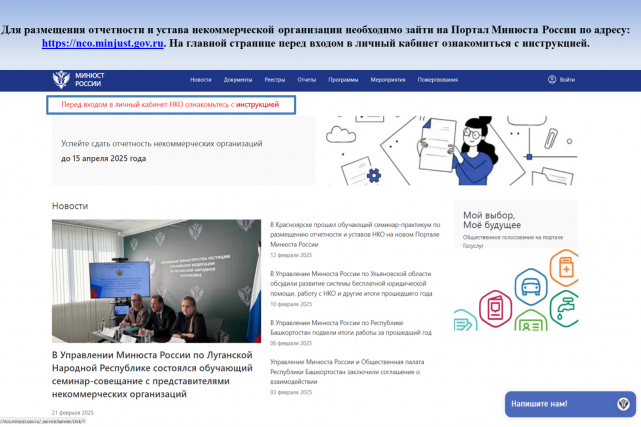
Task: Click the news photo of the seminar meeting
Action: [156, 281]
